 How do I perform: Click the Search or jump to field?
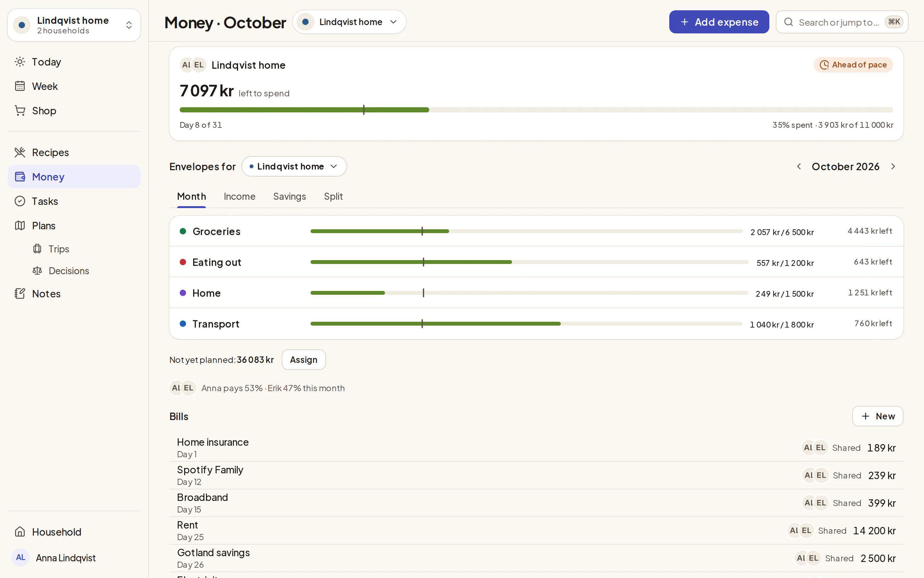pyautogui.click(x=842, y=22)
